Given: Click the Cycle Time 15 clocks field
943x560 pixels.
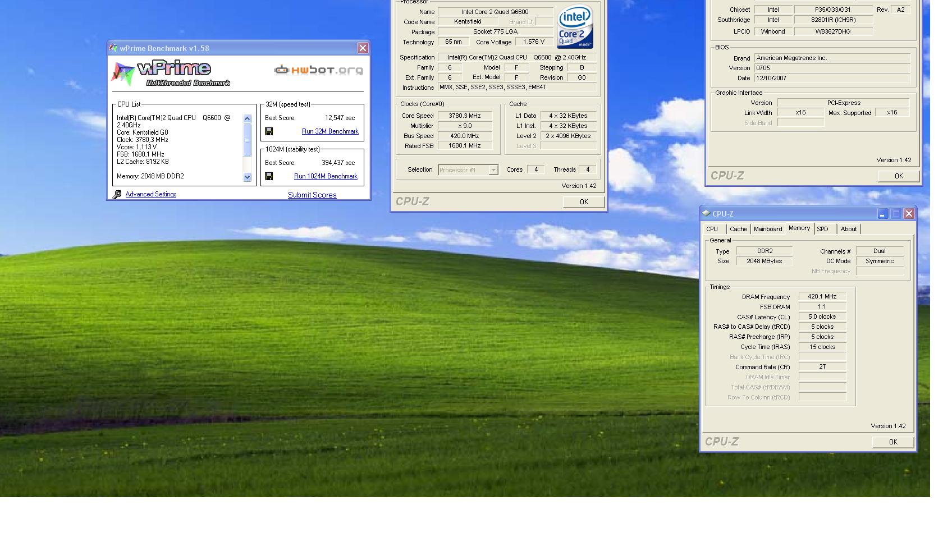Looking at the screenshot, I should (822, 347).
